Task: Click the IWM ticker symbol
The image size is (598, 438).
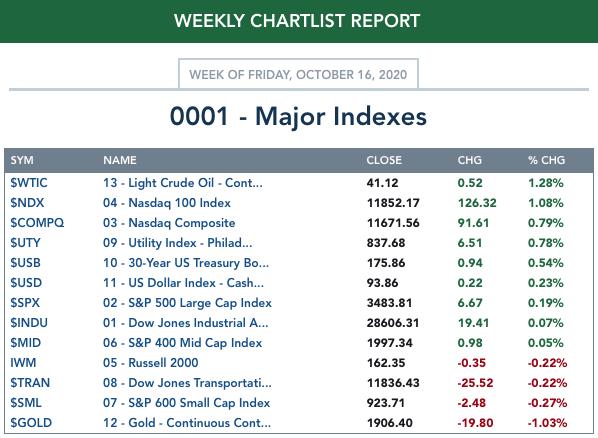Action: point(23,363)
